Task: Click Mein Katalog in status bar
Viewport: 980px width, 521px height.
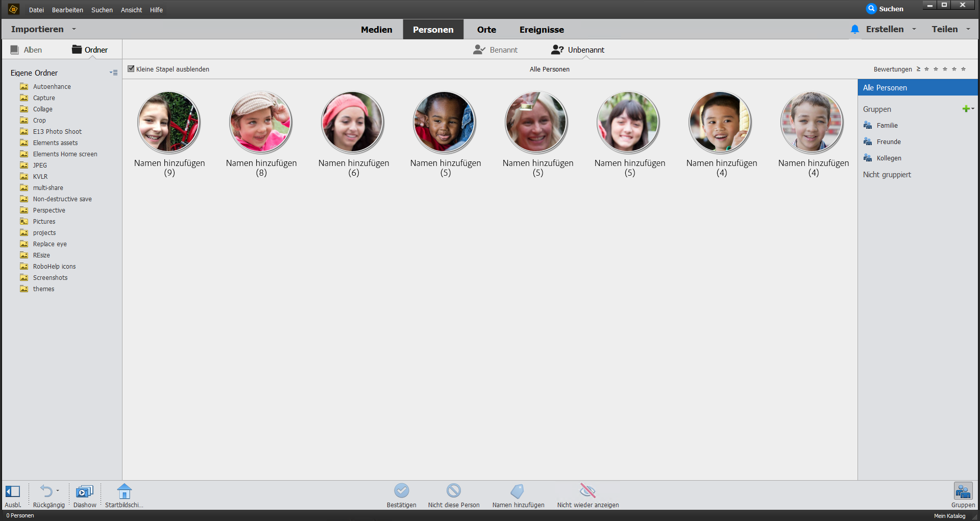Action: point(949,516)
